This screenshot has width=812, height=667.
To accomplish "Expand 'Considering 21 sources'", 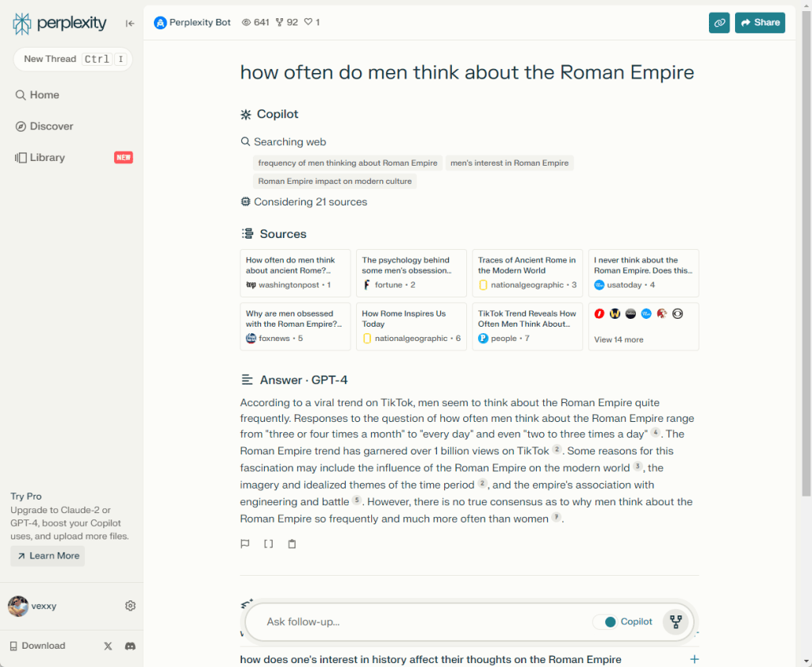I will tap(304, 202).
